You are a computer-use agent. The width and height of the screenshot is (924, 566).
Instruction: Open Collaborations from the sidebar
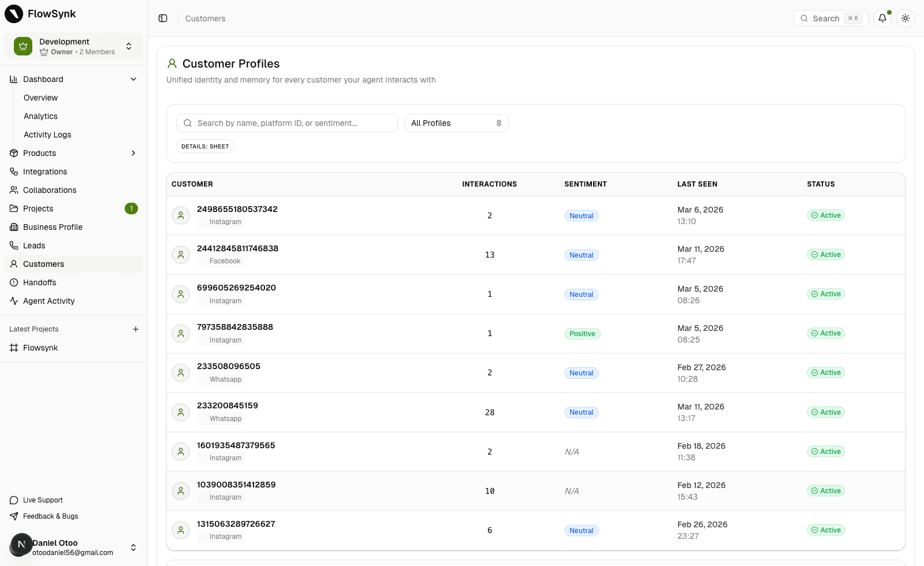(49, 190)
